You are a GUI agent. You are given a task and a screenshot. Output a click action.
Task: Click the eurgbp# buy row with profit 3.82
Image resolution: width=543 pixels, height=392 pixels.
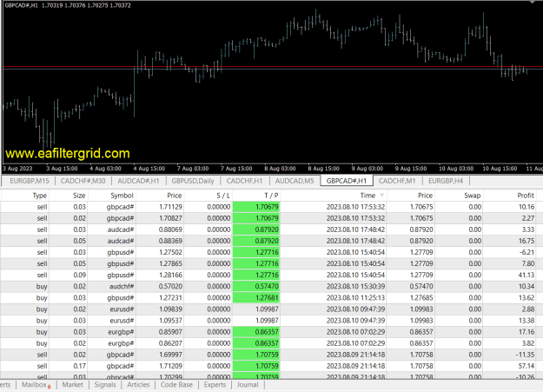[268, 343]
